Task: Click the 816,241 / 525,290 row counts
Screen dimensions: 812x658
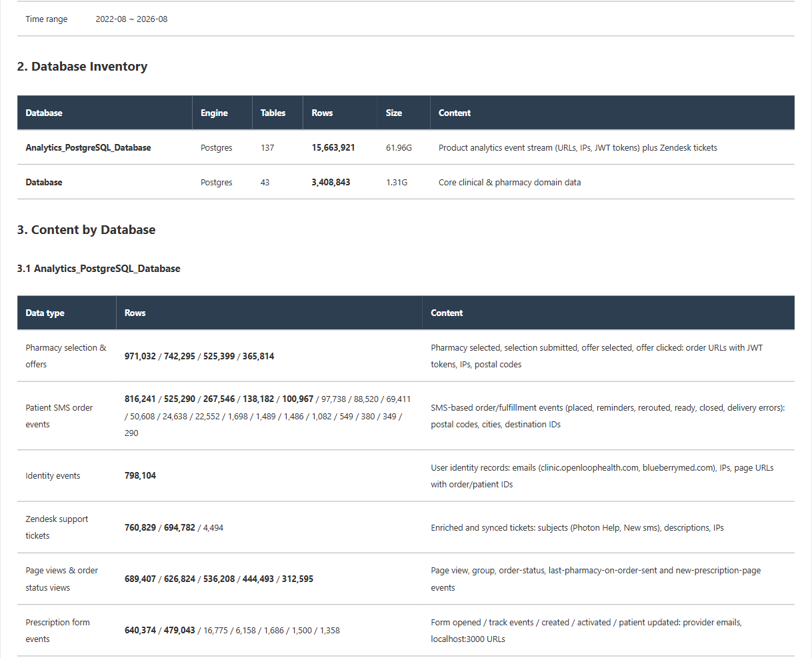Action: (267, 416)
